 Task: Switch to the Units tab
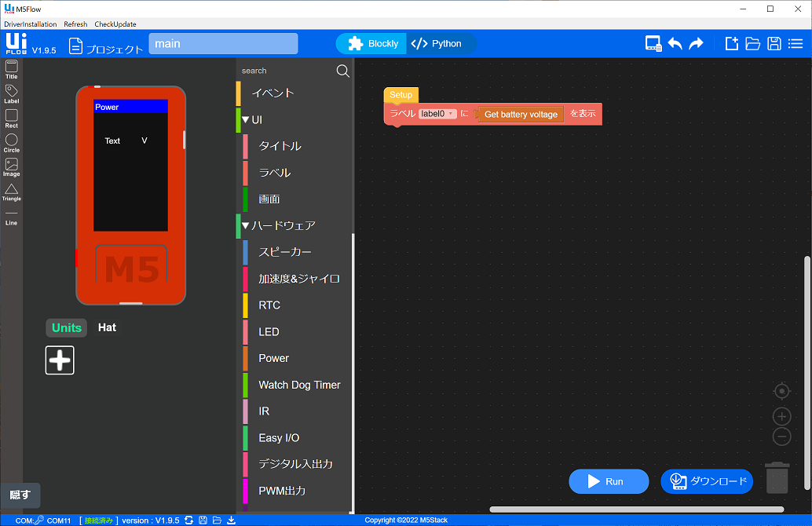[67, 327]
